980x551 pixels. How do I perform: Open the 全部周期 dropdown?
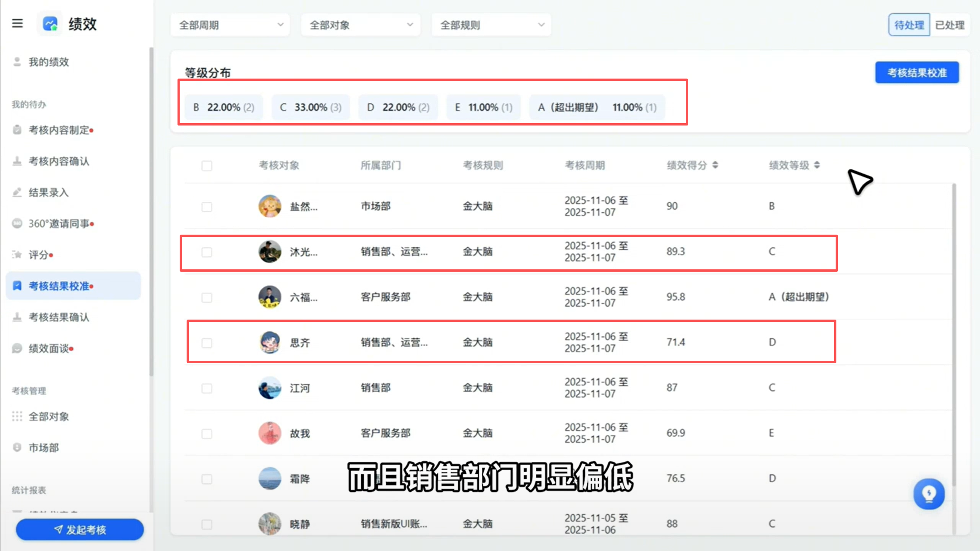point(230,25)
